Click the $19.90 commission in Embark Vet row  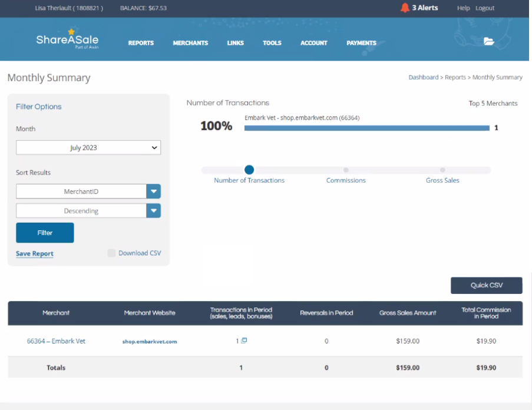(x=486, y=341)
